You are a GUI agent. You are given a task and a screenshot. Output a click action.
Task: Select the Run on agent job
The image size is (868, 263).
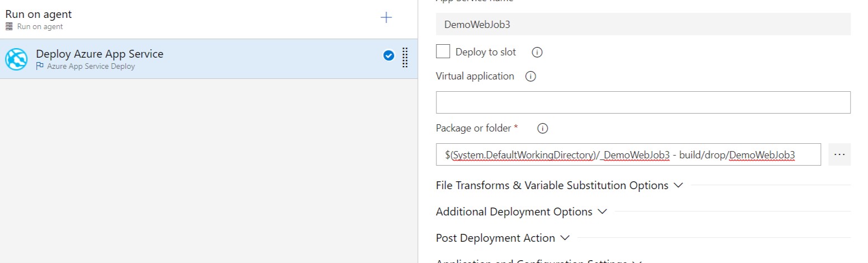[x=209, y=19]
